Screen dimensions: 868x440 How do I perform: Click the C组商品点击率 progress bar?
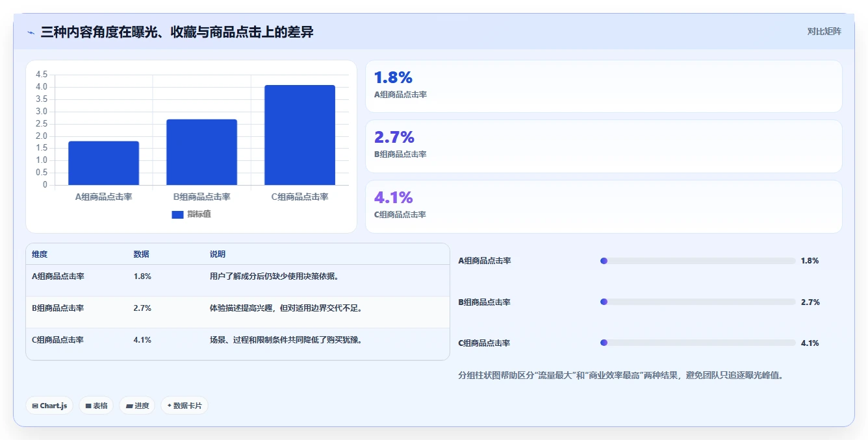tap(698, 343)
